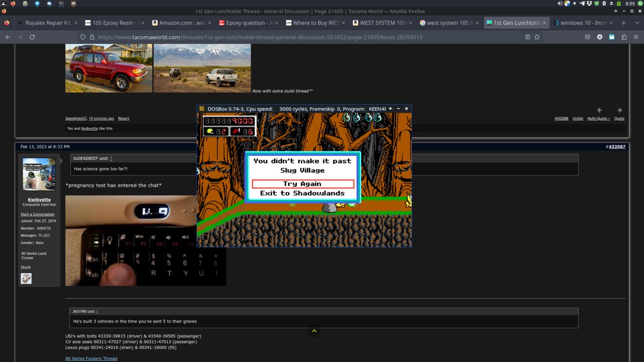Open the tracking protection shield icon
644x362 pixels.
(83, 37)
